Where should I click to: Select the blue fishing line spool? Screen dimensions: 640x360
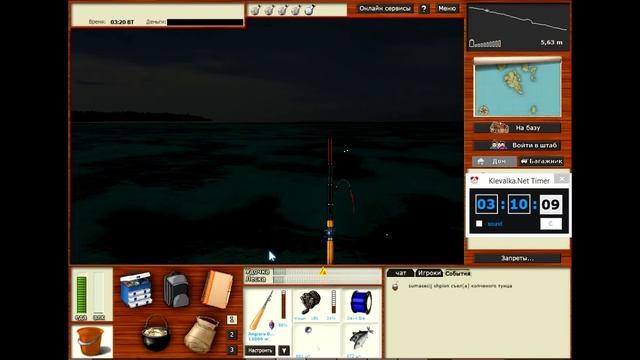point(361,302)
